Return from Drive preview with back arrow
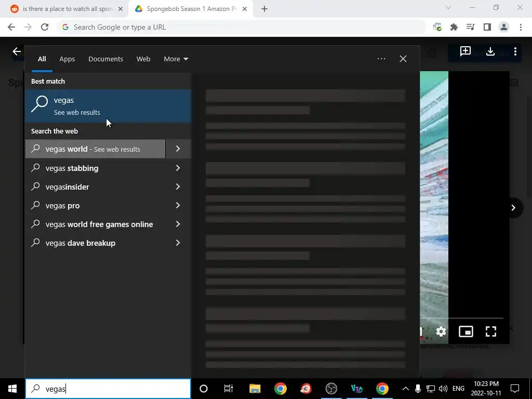Screen dimensions: 532x399 point(17,51)
